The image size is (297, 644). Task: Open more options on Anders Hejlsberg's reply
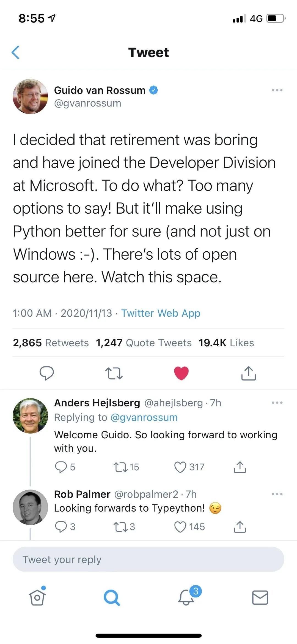[277, 403]
